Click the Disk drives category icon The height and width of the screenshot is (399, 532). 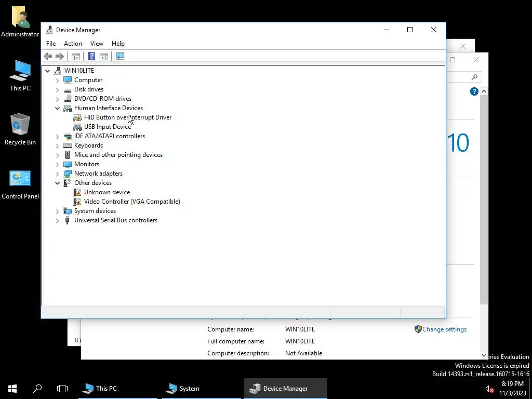(68, 89)
